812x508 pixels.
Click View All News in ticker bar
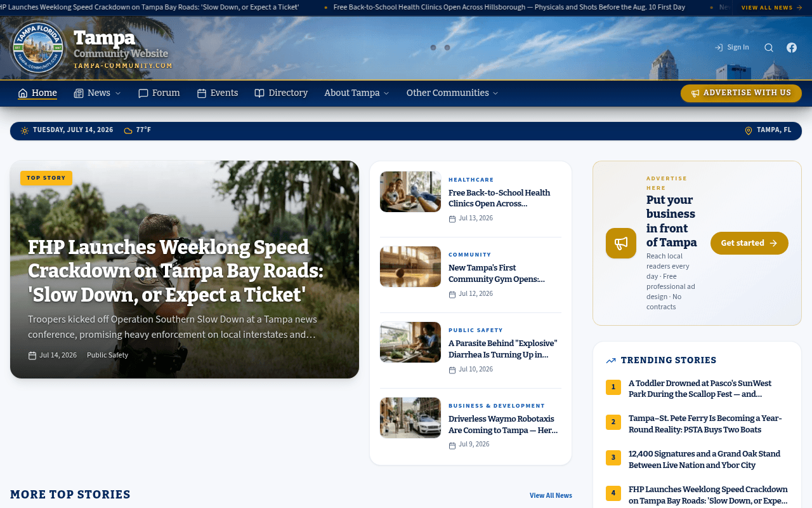click(771, 8)
